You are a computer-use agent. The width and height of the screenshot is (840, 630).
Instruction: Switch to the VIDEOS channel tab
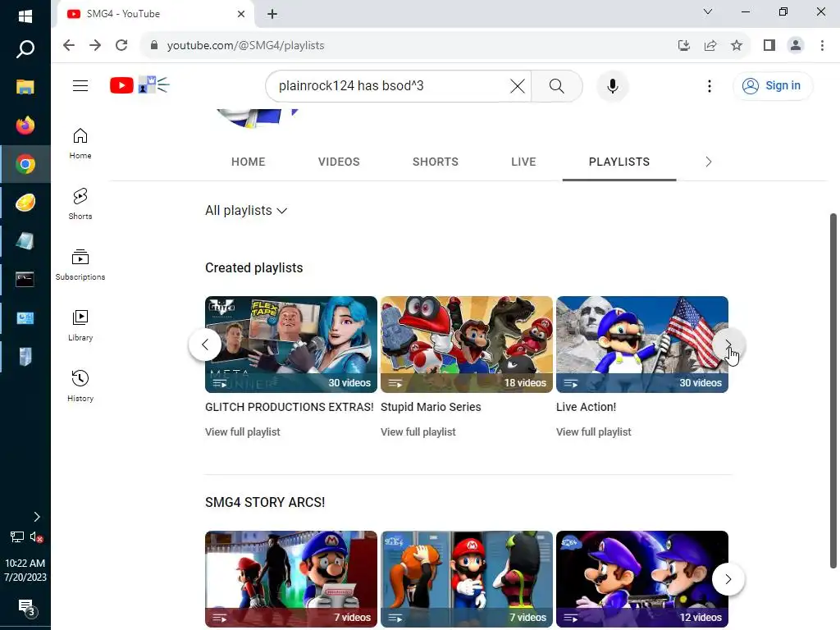point(339,162)
